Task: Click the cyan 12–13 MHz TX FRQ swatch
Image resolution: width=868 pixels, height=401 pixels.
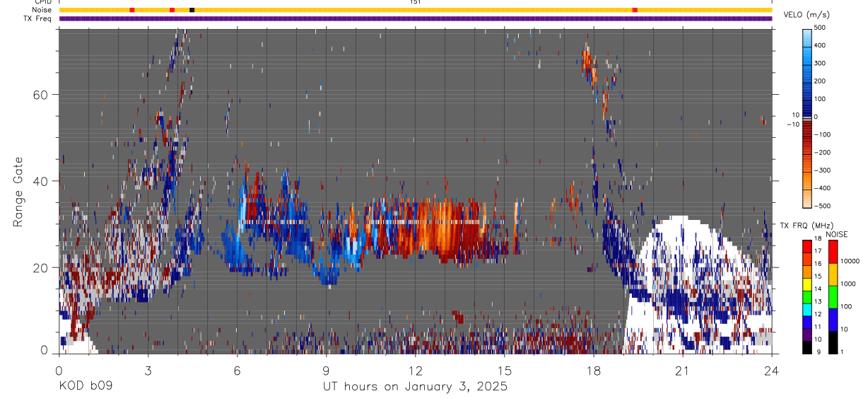Action: (x=807, y=308)
